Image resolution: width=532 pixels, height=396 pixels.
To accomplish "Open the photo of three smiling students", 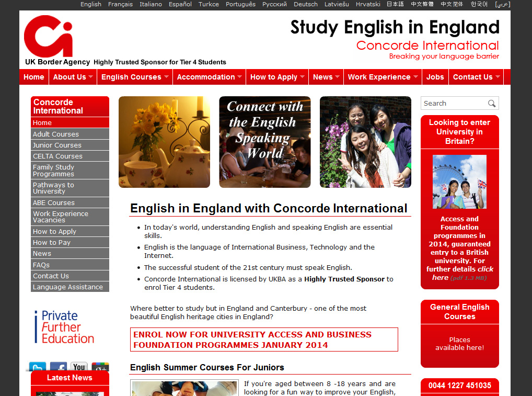I will (x=365, y=142).
